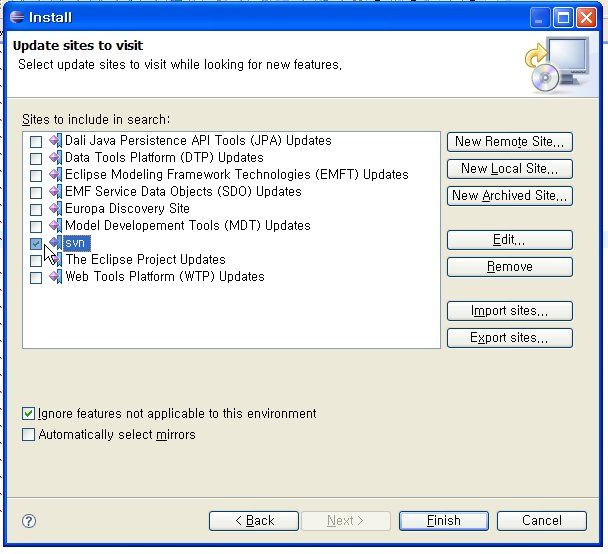Click the Data Tools Platform site icon
The width and height of the screenshot is (608, 554).
coord(55,157)
